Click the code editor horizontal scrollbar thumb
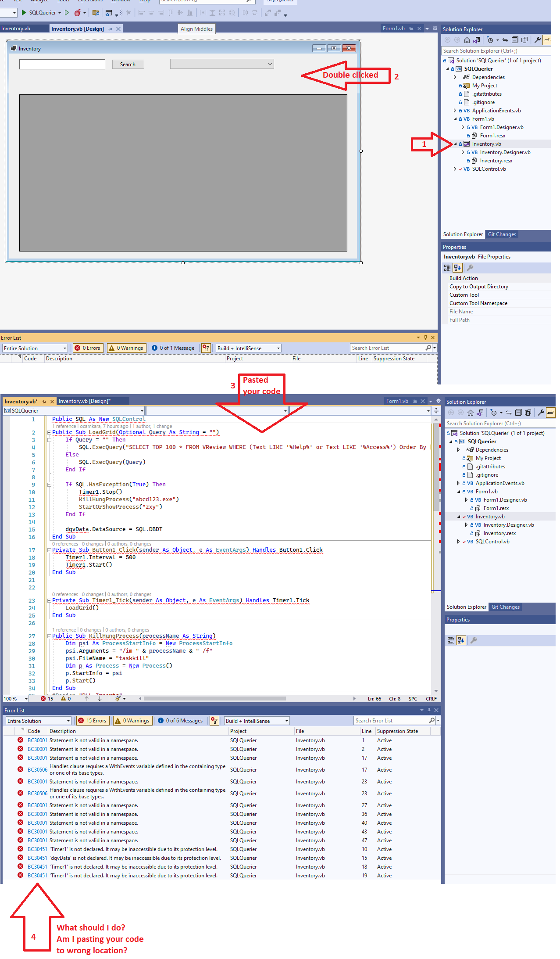This screenshot has width=560, height=959. click(x=214, y=698)
